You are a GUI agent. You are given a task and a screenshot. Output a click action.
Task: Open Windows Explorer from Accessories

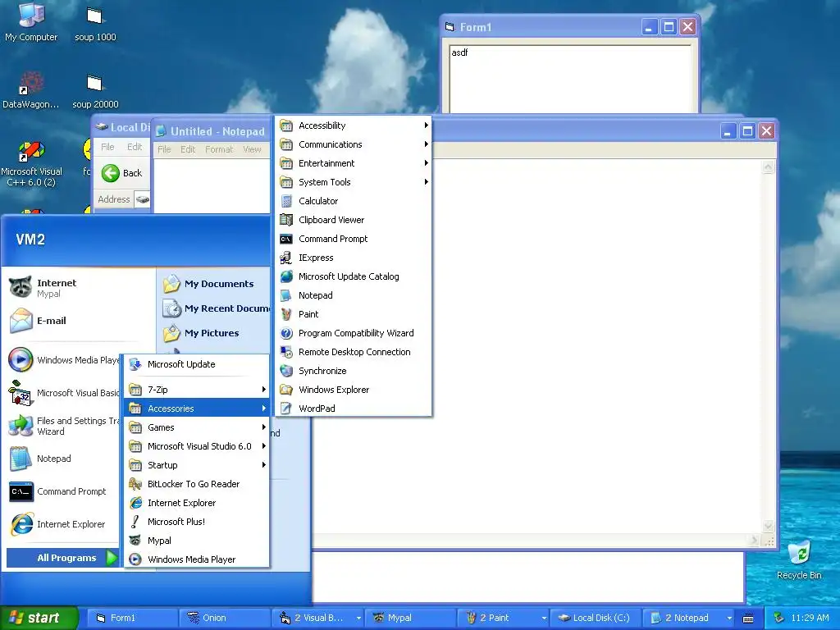[354, 390]
